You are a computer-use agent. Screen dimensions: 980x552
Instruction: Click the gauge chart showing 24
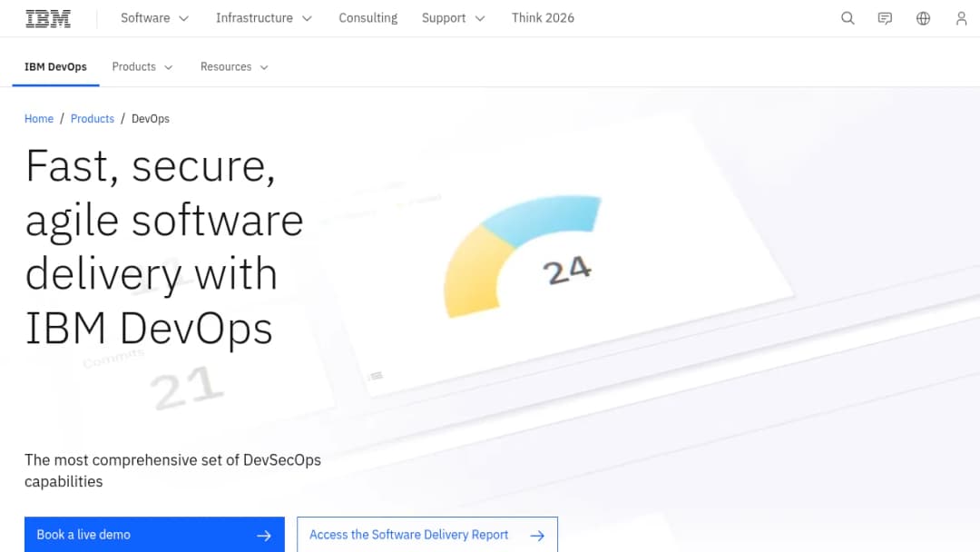523,256
